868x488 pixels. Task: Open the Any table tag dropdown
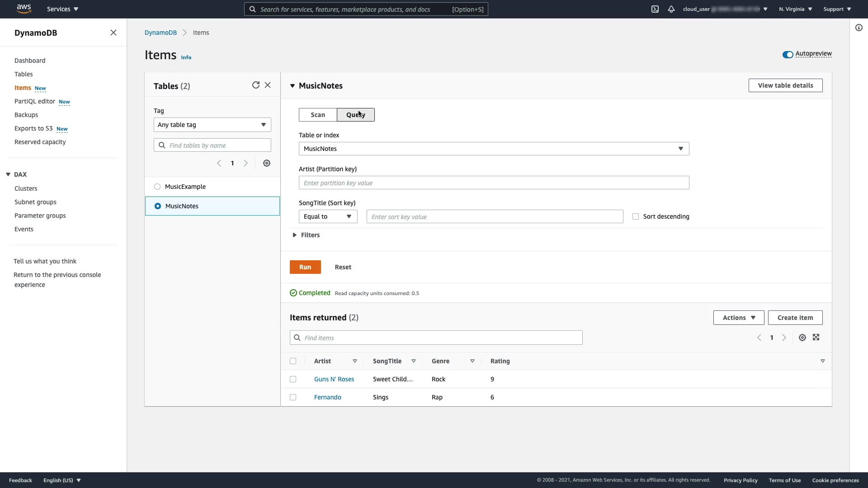click(212, 125)
